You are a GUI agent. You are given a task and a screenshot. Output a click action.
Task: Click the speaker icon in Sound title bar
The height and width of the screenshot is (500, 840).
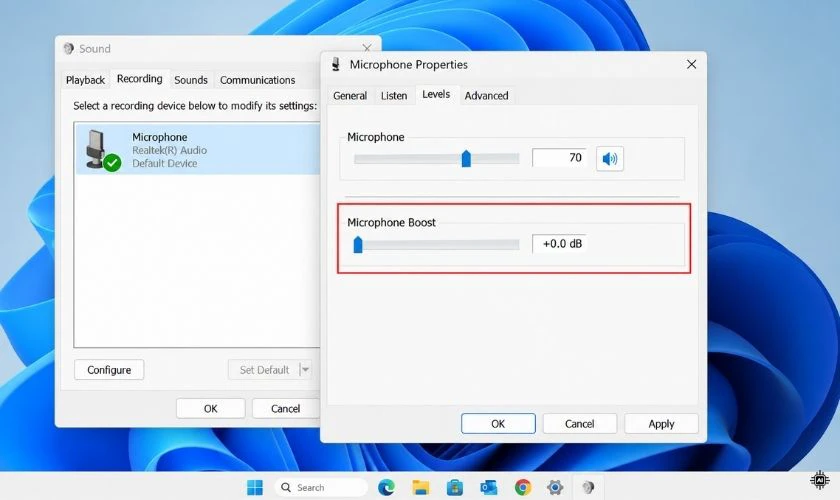click(x=69, y=49)
